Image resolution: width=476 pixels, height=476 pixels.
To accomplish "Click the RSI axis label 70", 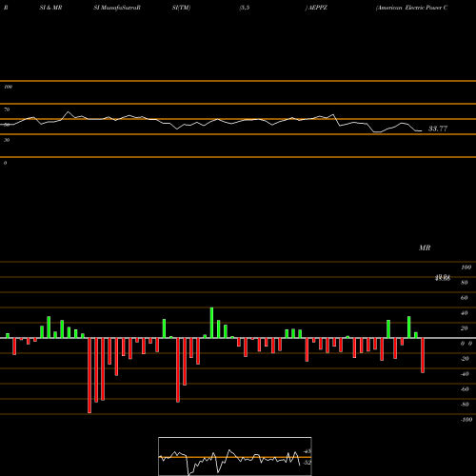I will [7, 109].
